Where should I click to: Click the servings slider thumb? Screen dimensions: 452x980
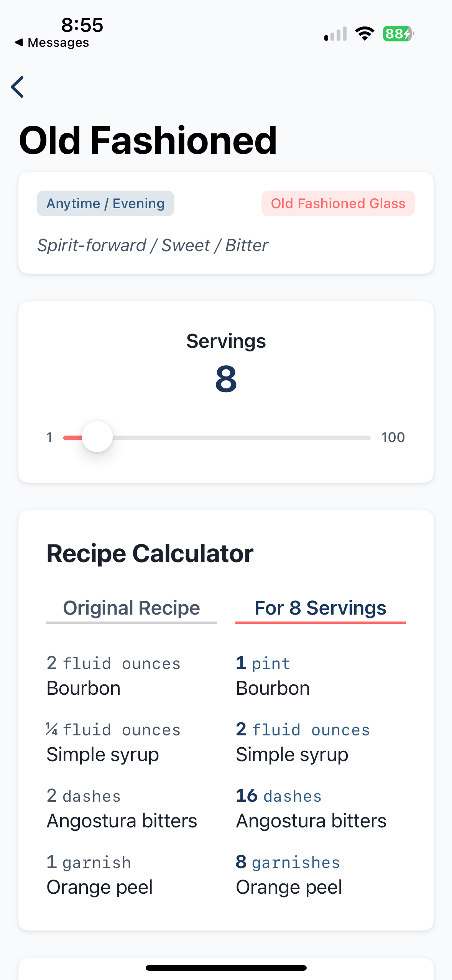click(x=97, y=437)
